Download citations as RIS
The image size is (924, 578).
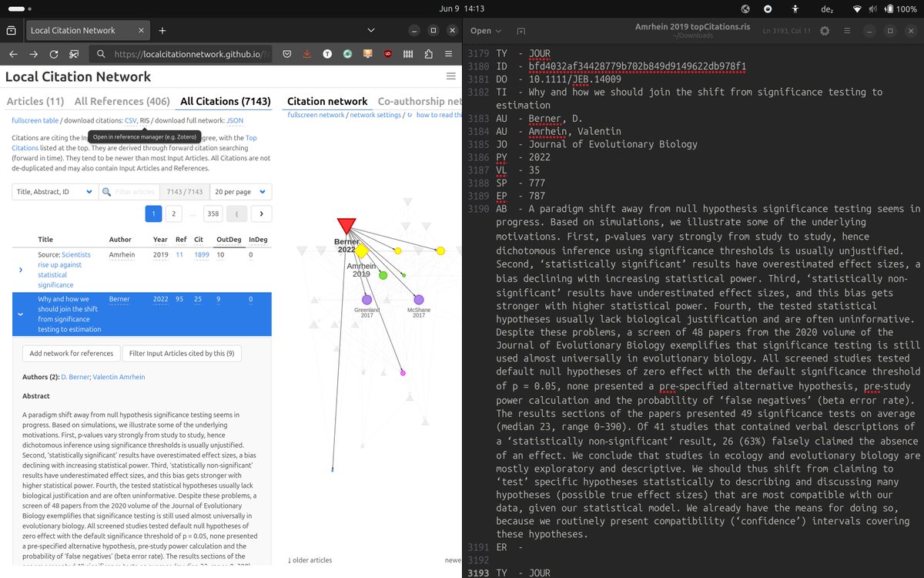(145, 120)
